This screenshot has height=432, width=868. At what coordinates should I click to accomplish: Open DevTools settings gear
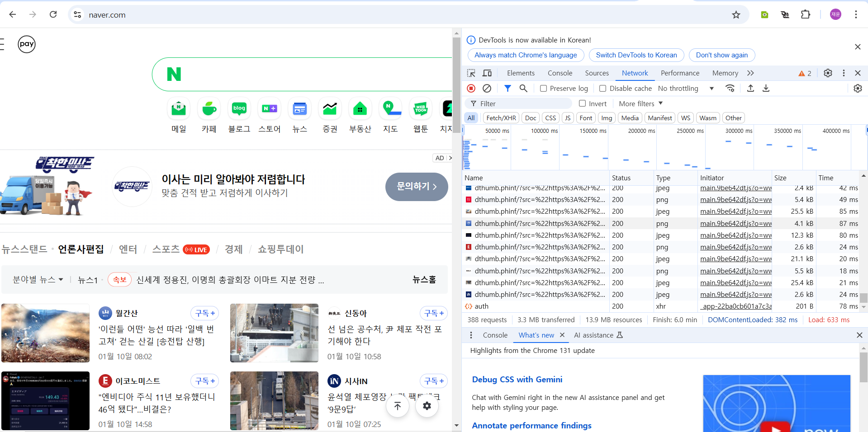[828, 73]
